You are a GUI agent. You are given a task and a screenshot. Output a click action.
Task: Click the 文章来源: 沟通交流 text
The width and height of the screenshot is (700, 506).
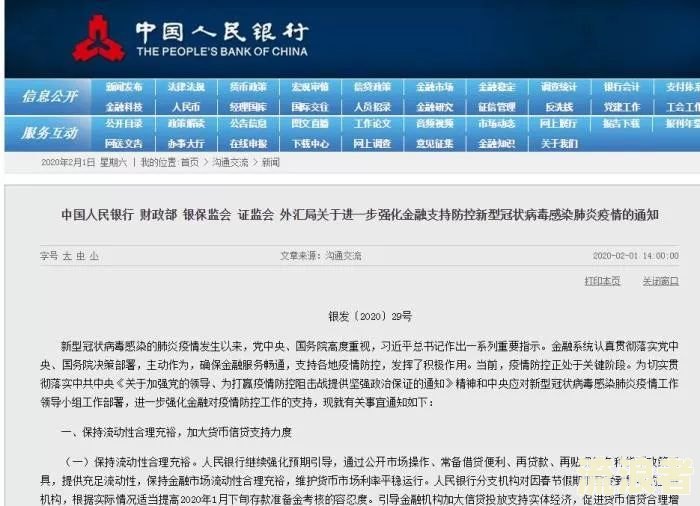tap(321, 256)
